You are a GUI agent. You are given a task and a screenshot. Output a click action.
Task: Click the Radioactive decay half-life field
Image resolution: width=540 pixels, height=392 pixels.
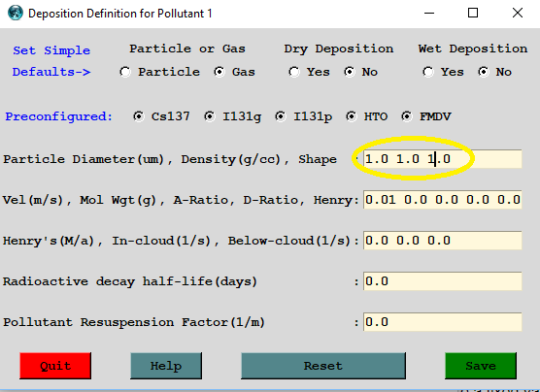tap(443, 281)
